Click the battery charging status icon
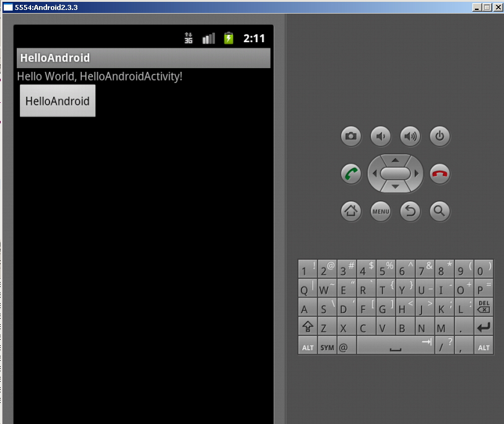The height and width of the screenshot is (424, 504). coord(228,38)
